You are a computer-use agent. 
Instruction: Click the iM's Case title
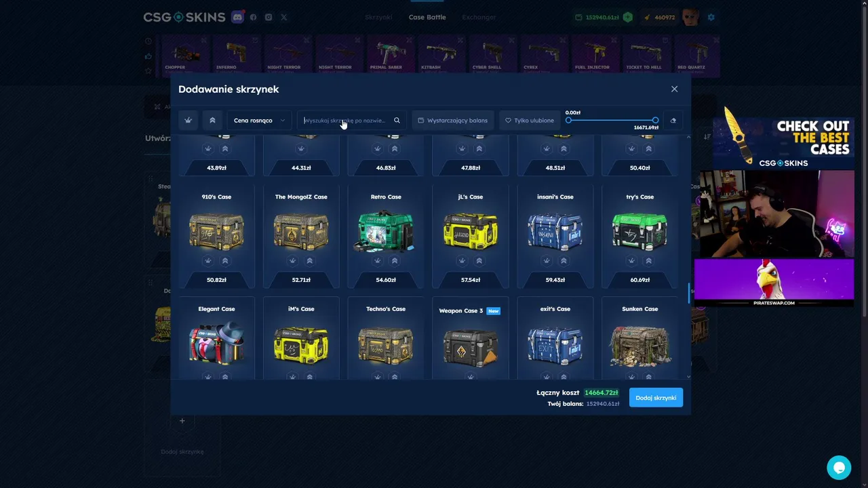301,309
